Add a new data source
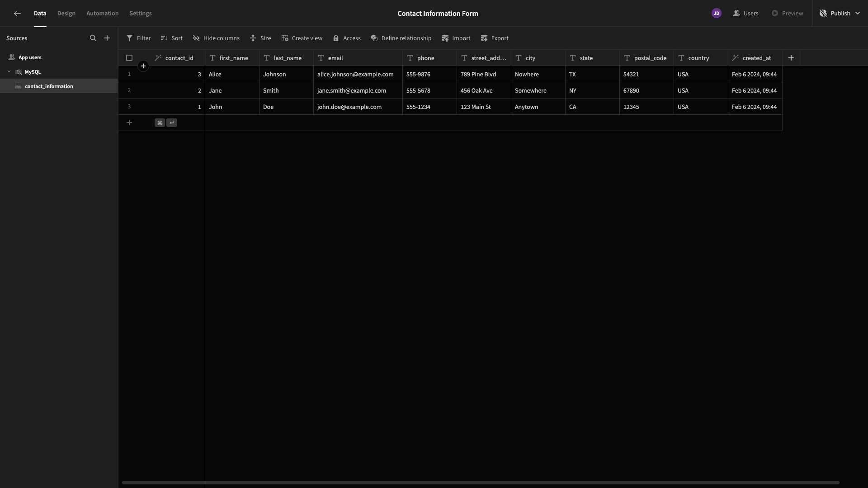868x488 pixels. coord(107,38)
